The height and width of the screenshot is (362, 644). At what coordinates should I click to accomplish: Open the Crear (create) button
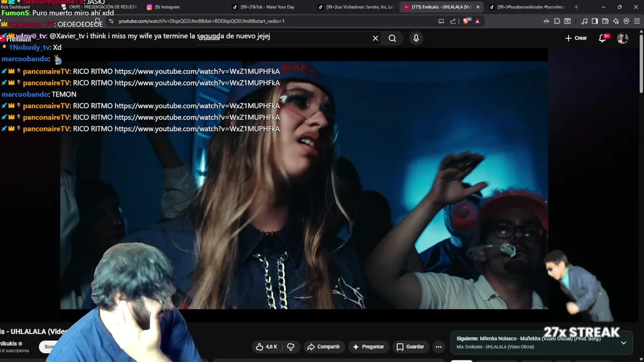pos(576,38)
